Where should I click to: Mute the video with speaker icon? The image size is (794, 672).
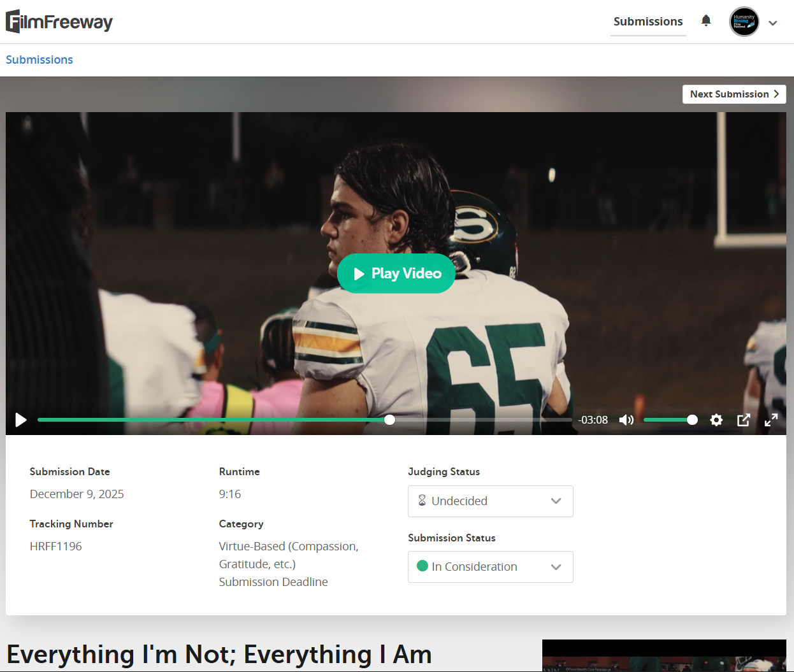pos(626,420)
